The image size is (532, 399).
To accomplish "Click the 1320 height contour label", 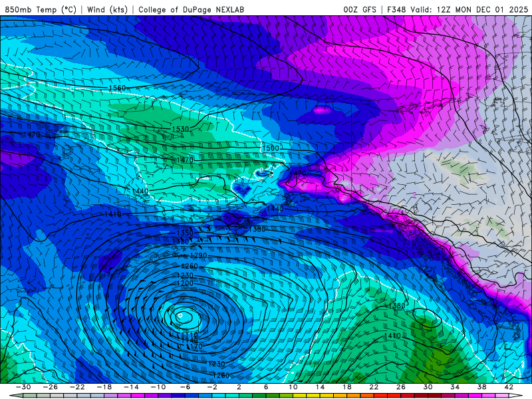I will pos(180,242).
